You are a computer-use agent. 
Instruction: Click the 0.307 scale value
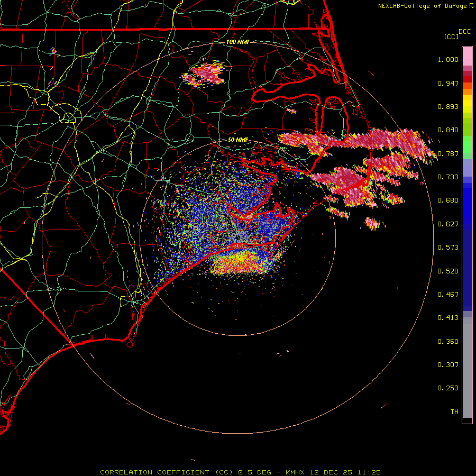point(448,365)
